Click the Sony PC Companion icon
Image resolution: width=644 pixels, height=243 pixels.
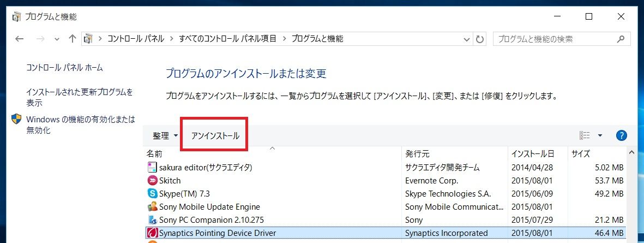click(x=152, y=220)
